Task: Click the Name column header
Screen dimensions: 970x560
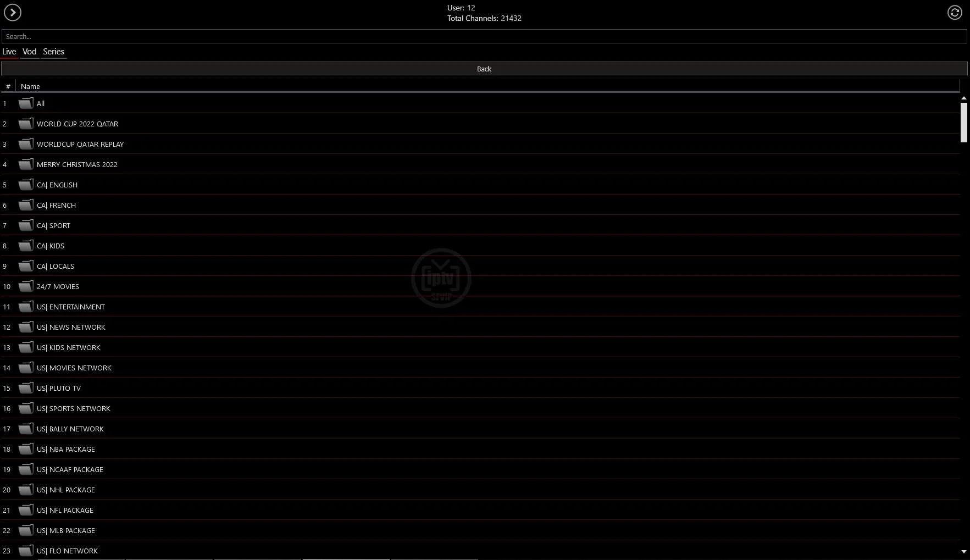Action: coord(30,86)
